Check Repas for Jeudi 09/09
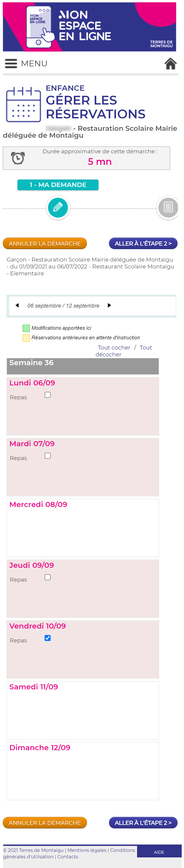The height and width of the screenshot is (868, 184). [48, 577]
